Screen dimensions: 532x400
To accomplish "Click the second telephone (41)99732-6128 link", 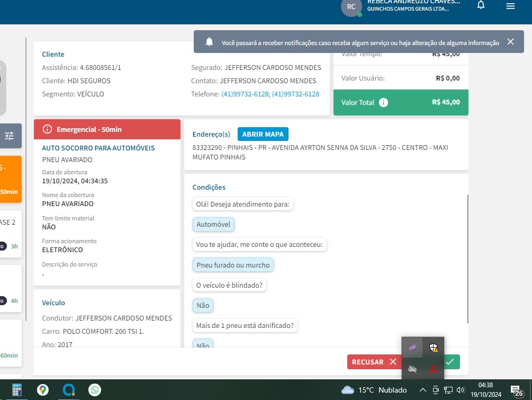I will coord(295,94).
